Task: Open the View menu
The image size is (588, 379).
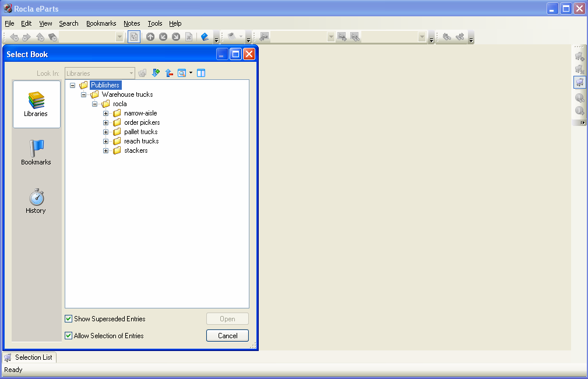Action: [x=46, y=23]
